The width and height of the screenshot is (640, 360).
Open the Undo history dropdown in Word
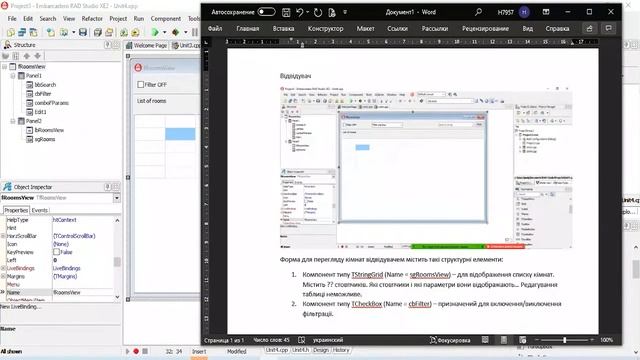307,12
